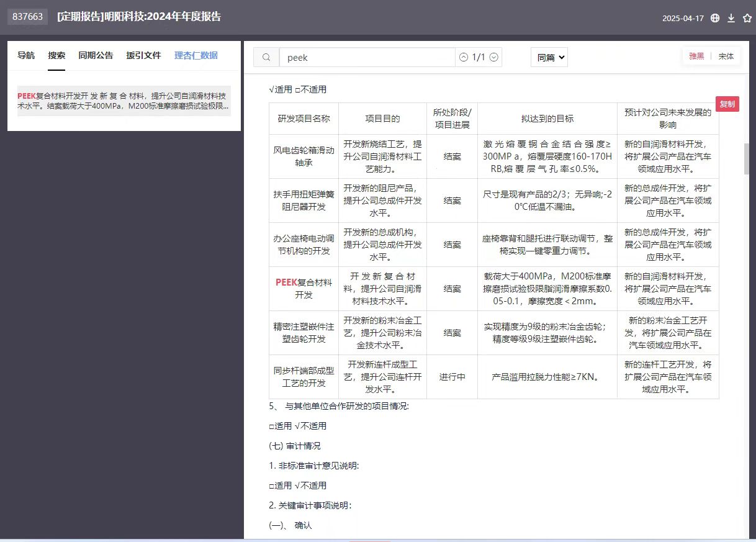Click the red 复制 button
The width and height of the screenshot is (756, 542).
[727, 104]
